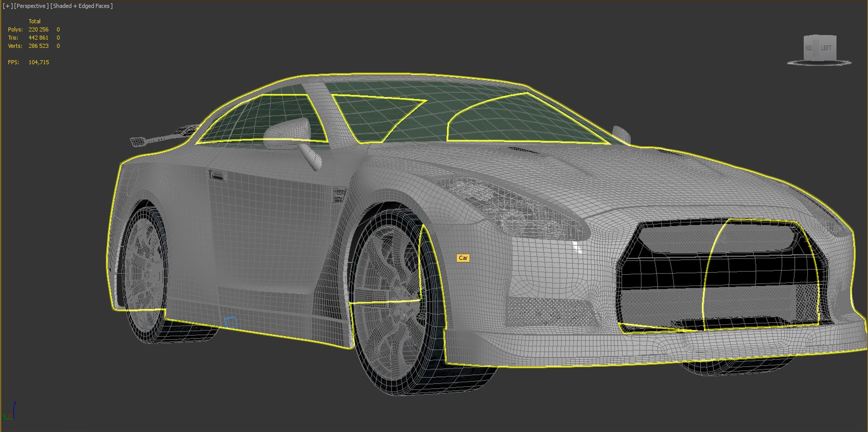Click the FPS value '104,715'
The width and height of the screenshot is (868, 432).
[x=39, y=62]
